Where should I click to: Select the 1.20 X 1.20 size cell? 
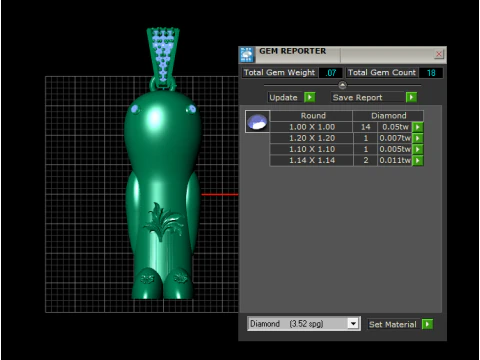[x=312, y=138]
